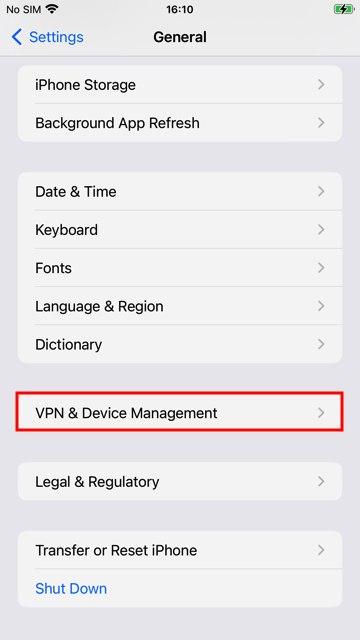Tap the Wi-Fi signal icon
This screenshot has height=640, width=360.
click(x=52, y=9)
